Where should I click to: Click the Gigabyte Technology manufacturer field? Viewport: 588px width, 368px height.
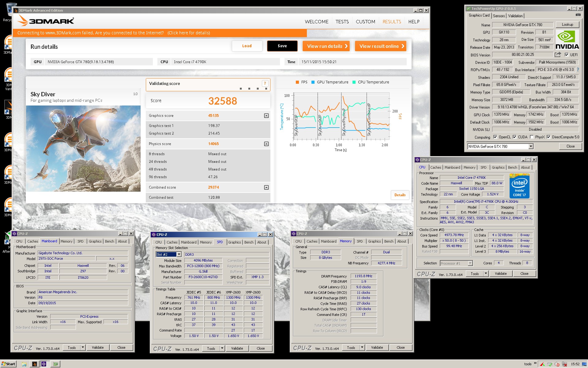pyautogui.click(x=83, y=253)
